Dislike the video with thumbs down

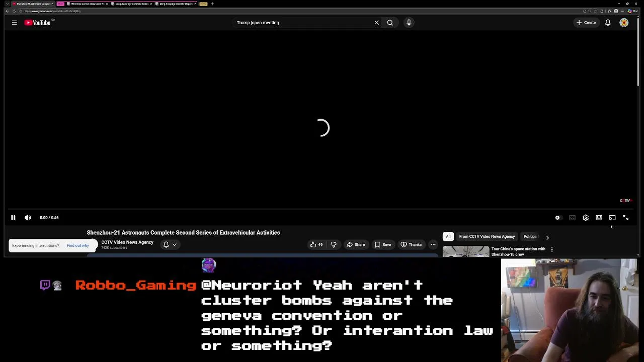pos(333,245)
